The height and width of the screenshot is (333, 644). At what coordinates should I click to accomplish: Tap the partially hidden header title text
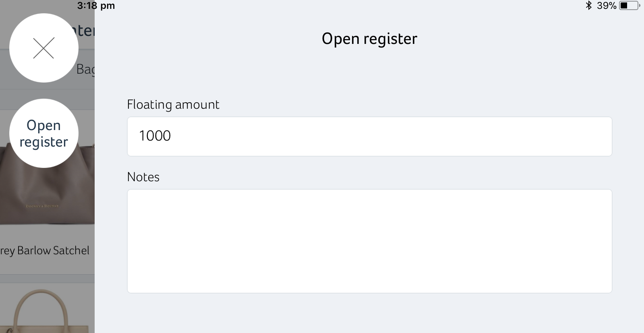click(x=83, y=31)
